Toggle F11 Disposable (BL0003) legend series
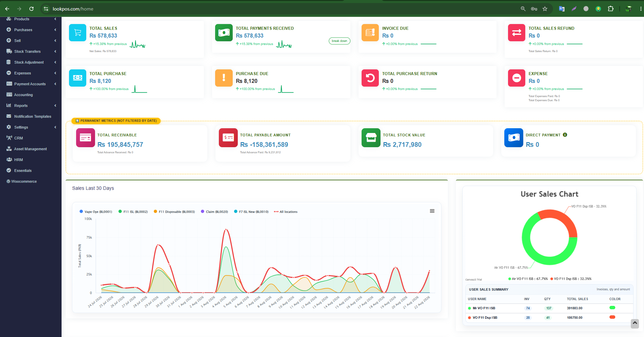 click(174, 212)
